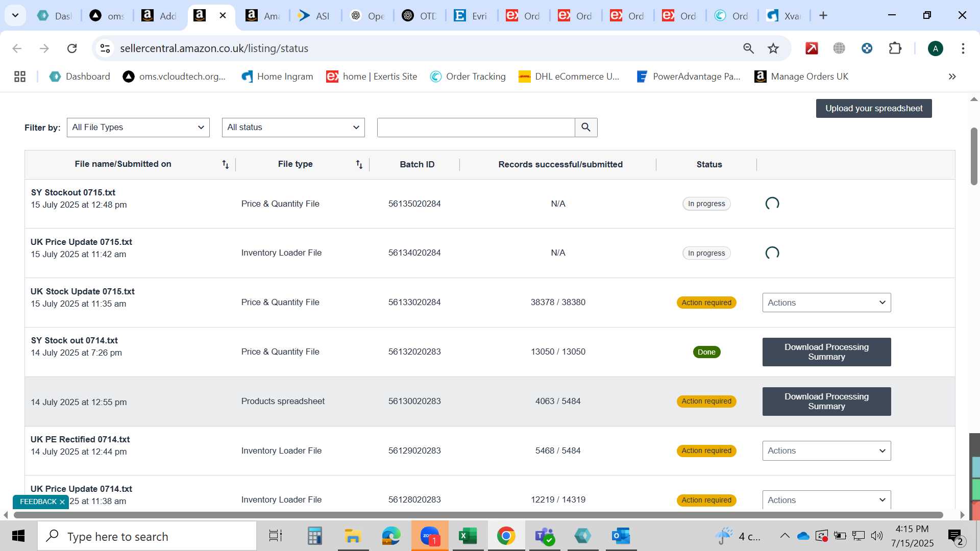980x551 pixels.
Task: Click the Done status badge
Action: pyautogui.click(x=706, y=352)
